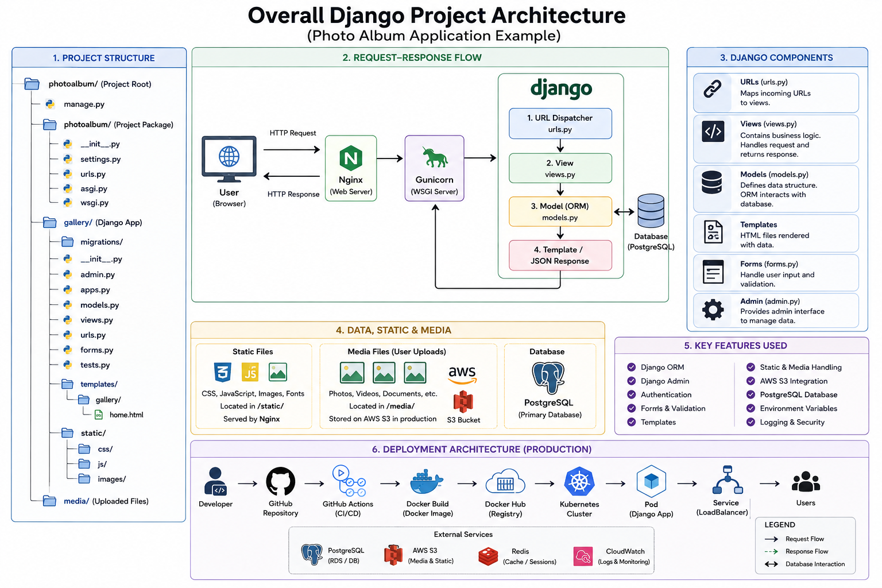Click the PostgreSQL RDS icon in External Services
Screen dimensions: 882x588
pos(312,555)
